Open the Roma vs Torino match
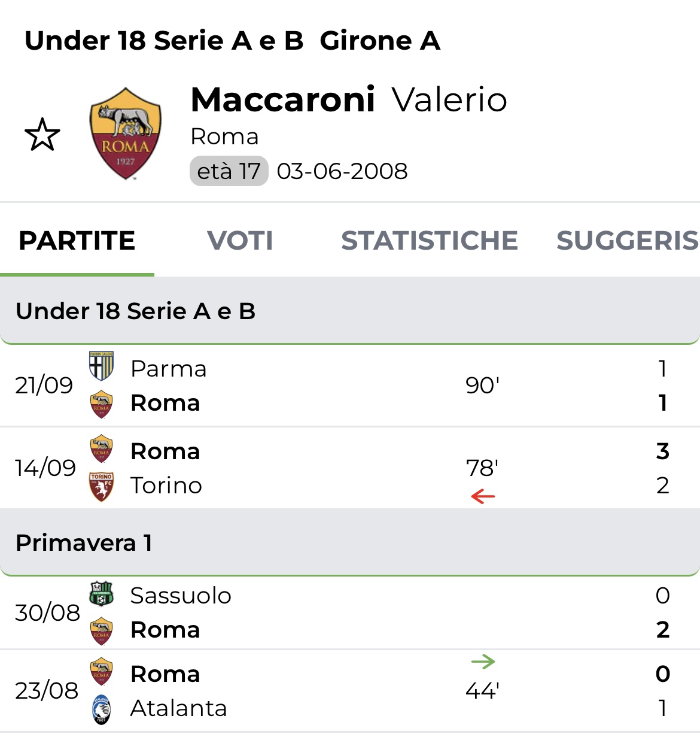Viewport: 700px width, 734px height. (350, 468)
